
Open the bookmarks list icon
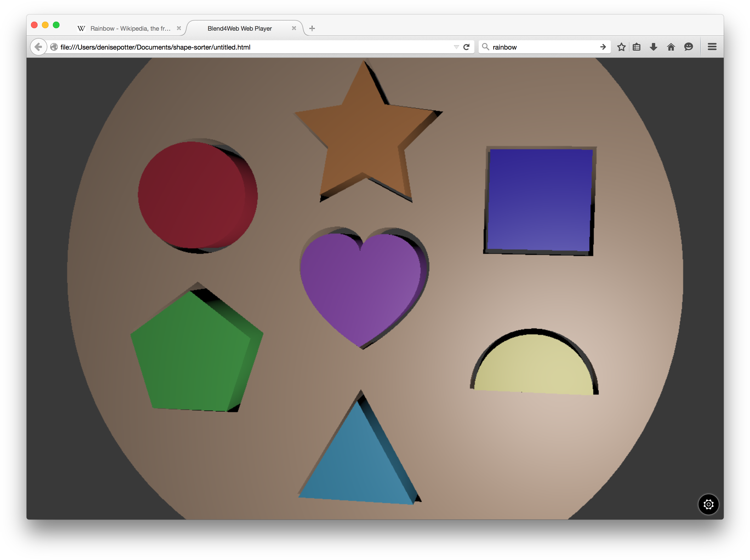[636, 47]
